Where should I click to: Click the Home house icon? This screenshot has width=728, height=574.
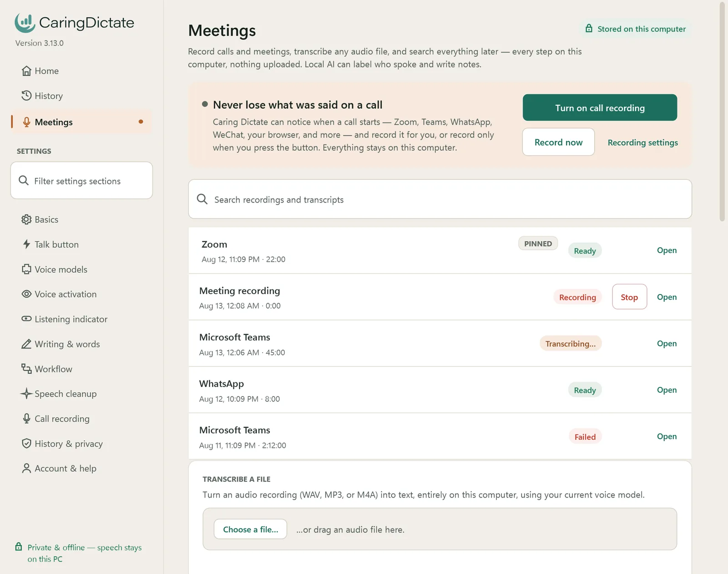click(26, 71)
